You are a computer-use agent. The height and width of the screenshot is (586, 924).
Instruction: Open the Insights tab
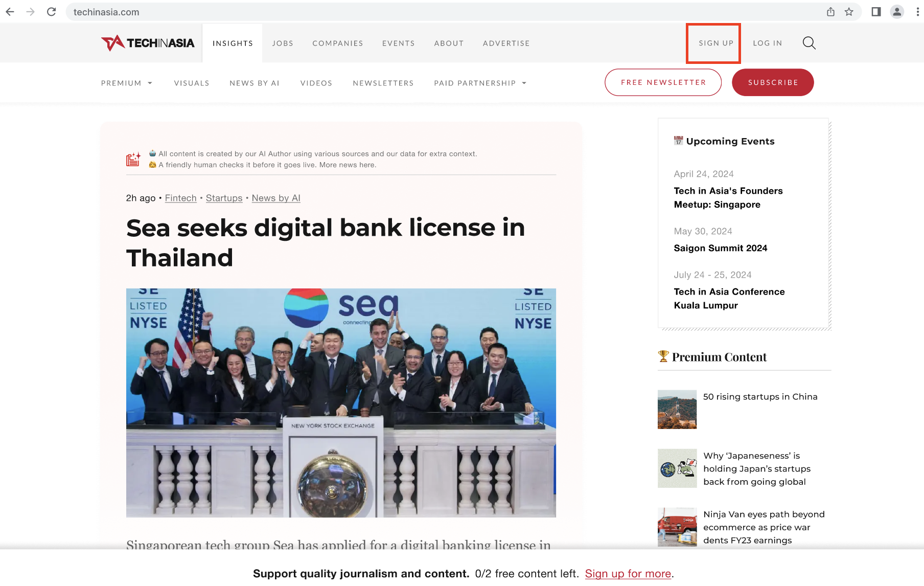[233, 43]
